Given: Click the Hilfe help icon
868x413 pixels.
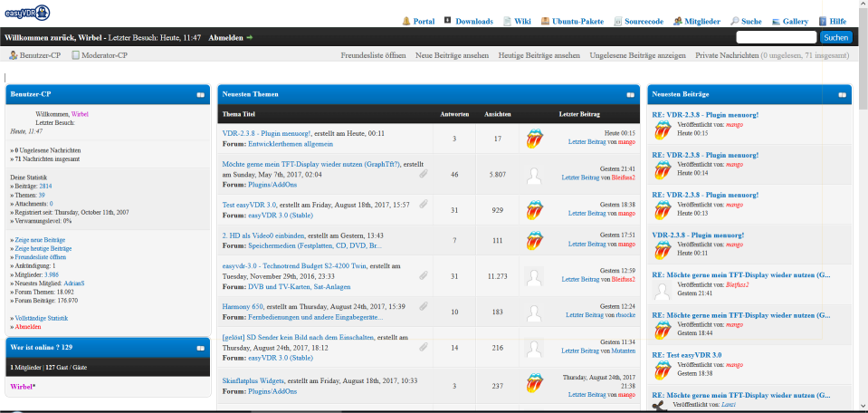Looking at the screenshot, I should click(x=823, y=21).
